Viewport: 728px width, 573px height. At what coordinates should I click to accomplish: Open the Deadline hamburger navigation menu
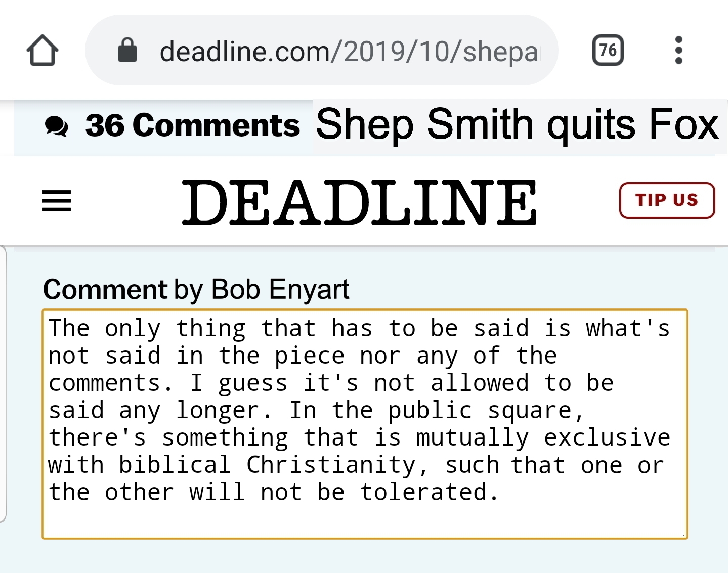[57, 201]
